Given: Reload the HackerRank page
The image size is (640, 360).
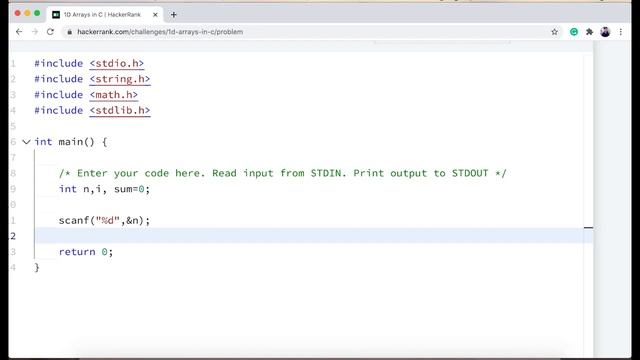Looking at the screenshot, I should coord(50,31).
